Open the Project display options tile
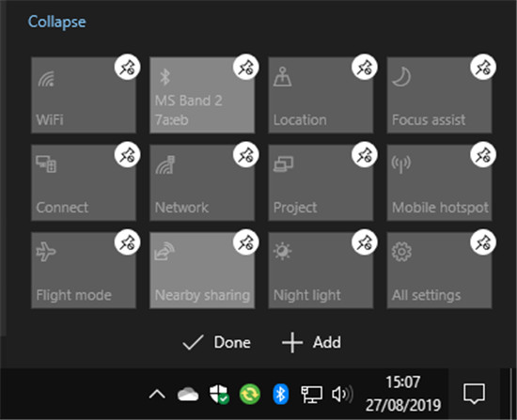The image size is (517, 420). pos(321,183)
